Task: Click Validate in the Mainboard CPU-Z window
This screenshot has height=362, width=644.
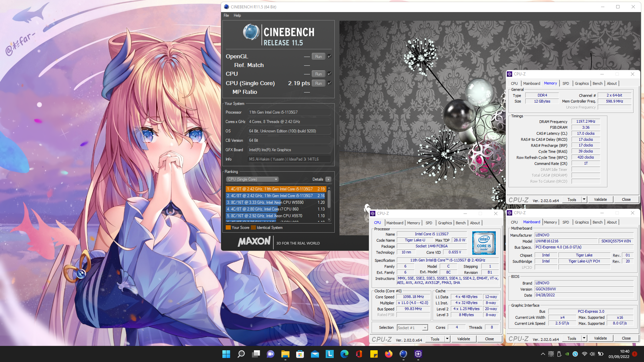Action: [x=600, y=338]
